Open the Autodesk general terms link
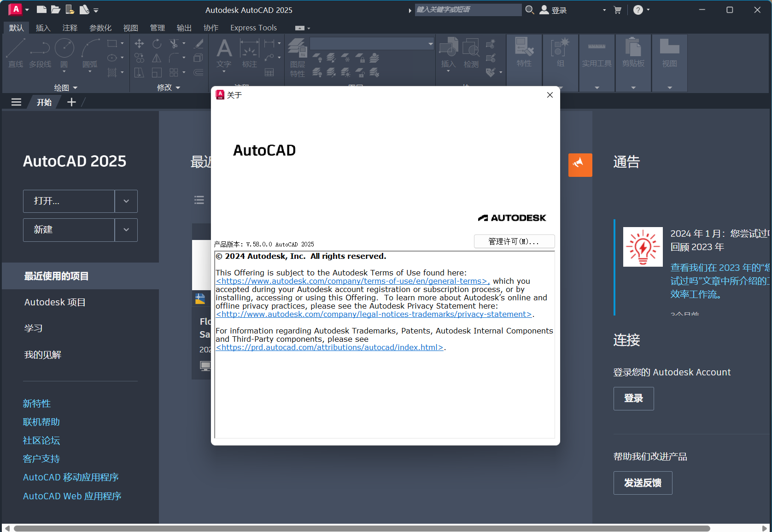The width and height of the screenshot is (772, 532). pyautogui.click(x=352, y=281)
